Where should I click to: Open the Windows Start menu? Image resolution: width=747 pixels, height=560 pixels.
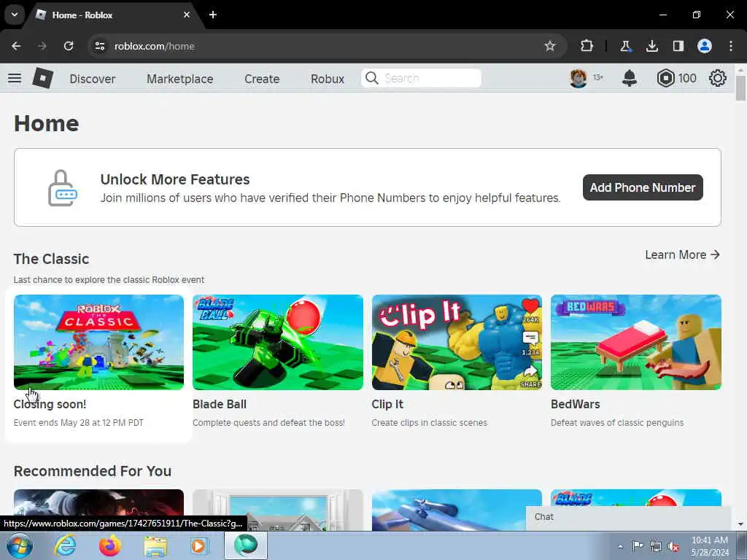coord(20,545)
